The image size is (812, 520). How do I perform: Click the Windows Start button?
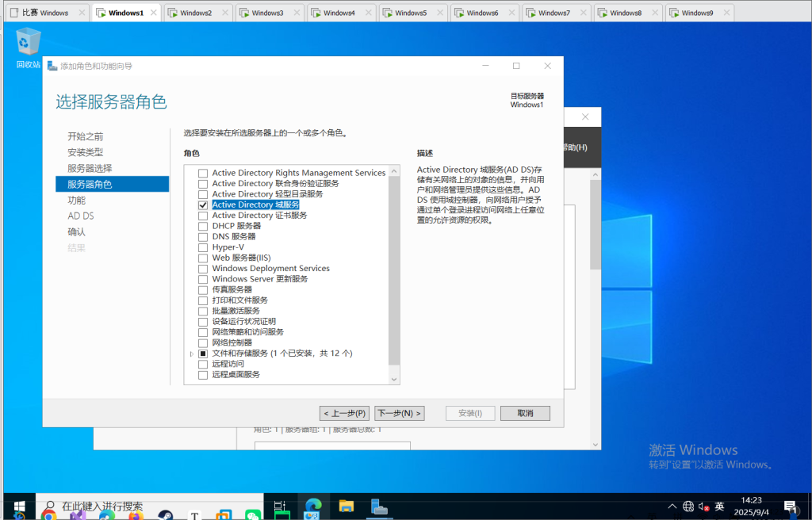[x=18, y=507]
